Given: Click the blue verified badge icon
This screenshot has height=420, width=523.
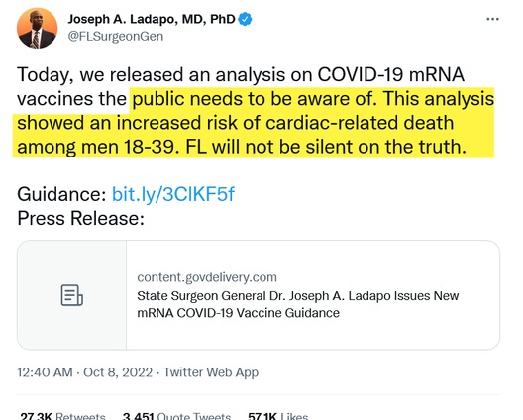Looking at the screenshot, I should (245, 20).
